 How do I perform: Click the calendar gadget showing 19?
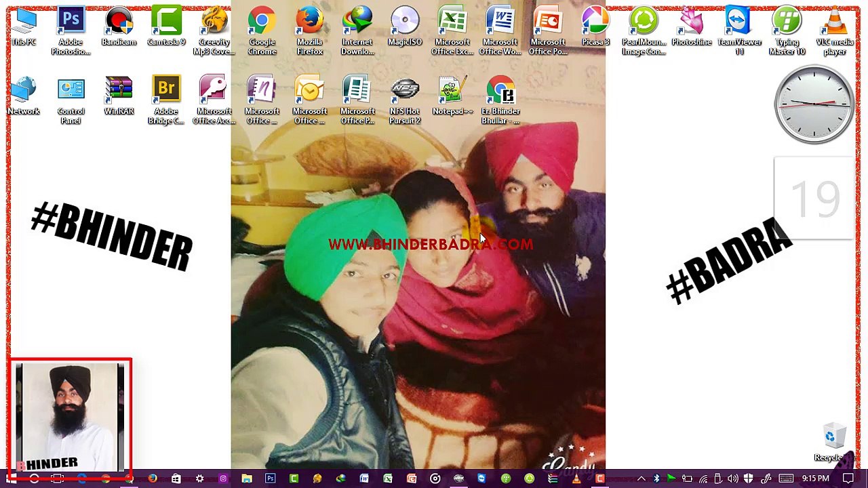tap(814, 199)
